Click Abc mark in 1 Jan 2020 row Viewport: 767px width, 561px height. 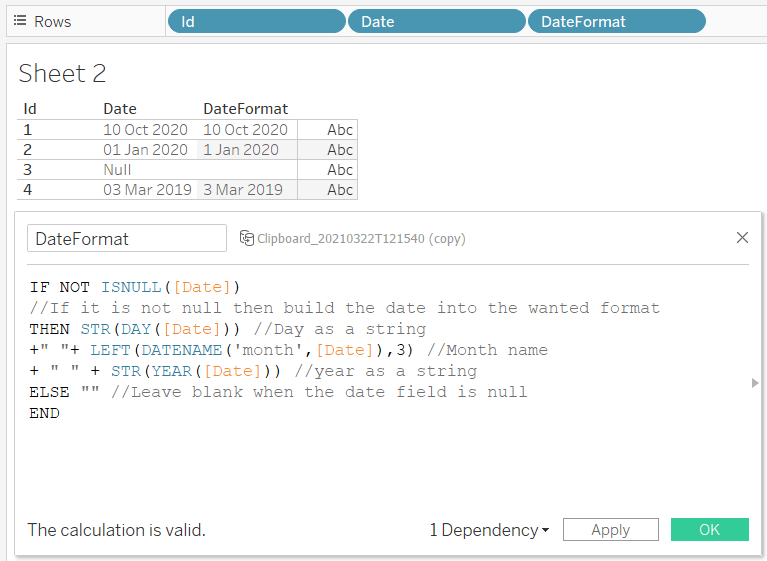pyautogui.click(x=340, y=150)
